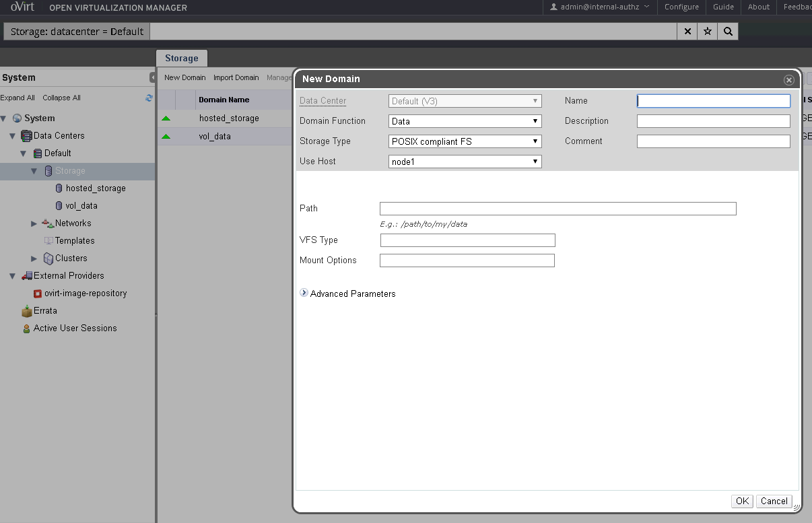Collapse the Default tree node
Screen dimensions: 812x523
coord(24,153)
